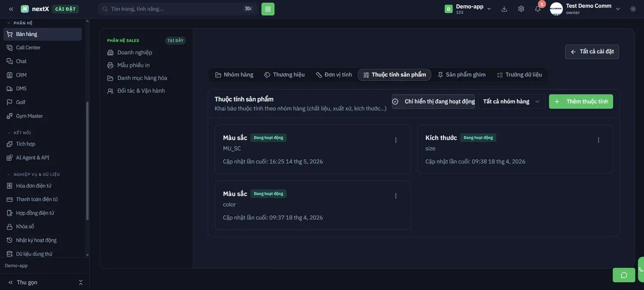Open the notifications bell
644x290 pixels.
(x=538, y=9)
